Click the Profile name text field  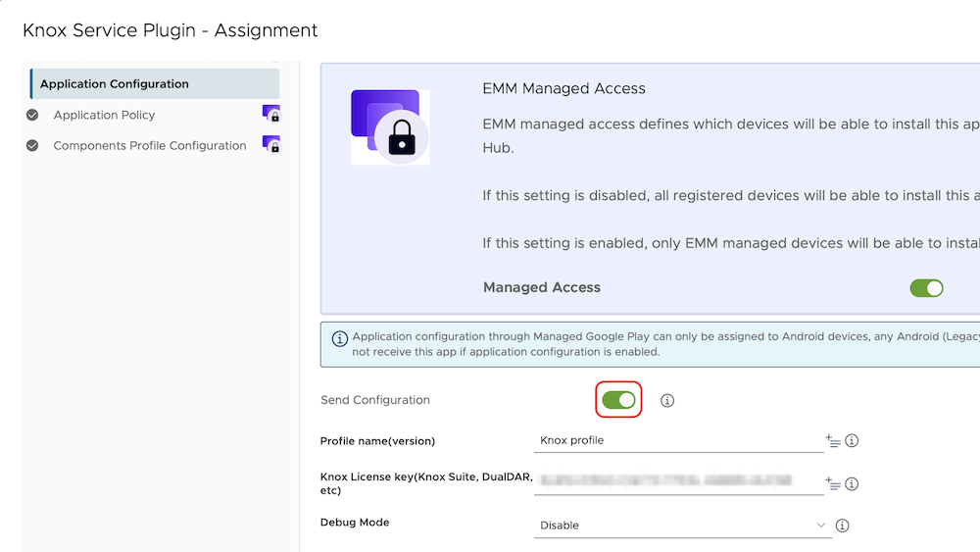pos(678,441)
